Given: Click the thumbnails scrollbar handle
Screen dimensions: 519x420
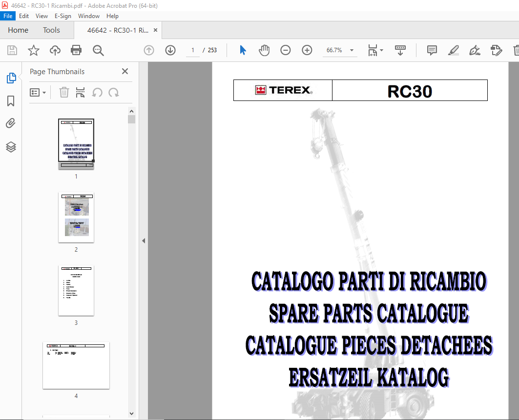Looking at the screenshot, I should point(131,120).
